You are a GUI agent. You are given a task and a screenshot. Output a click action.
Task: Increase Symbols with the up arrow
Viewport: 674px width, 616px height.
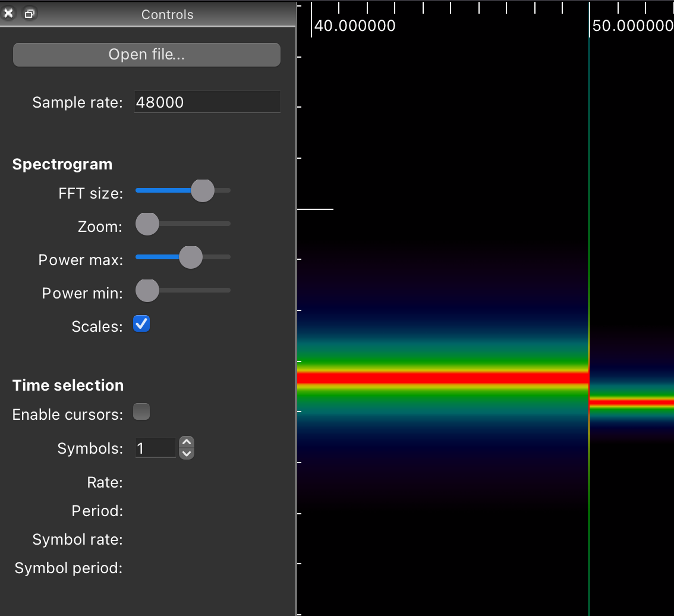pos(187,442)
